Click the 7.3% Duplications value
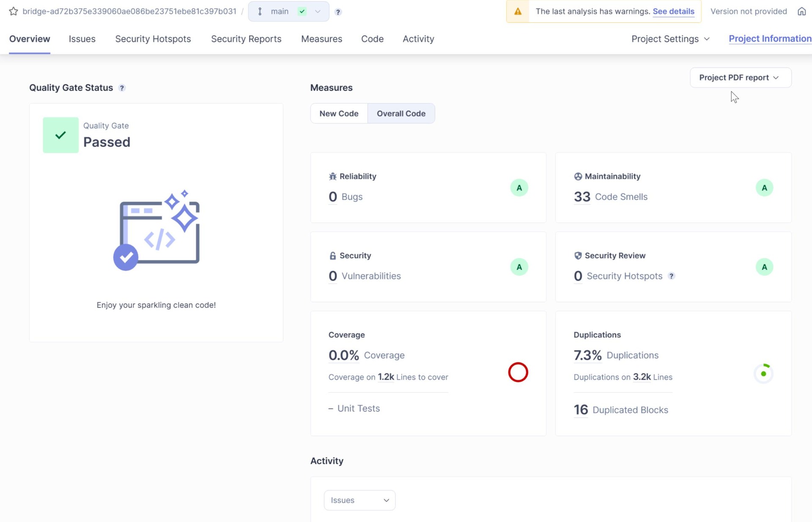The height and width of the screenshot is (522, 812). click(587, 355)
